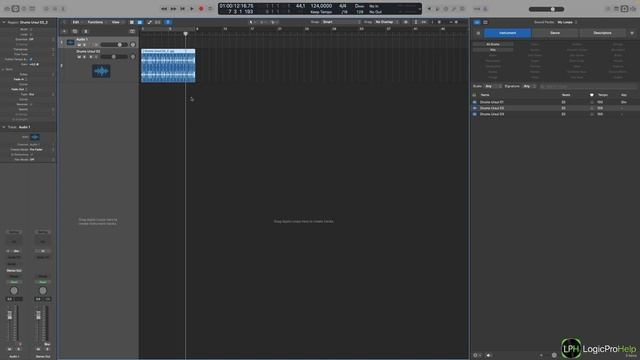Mute the Drums Ursul 02 track
Image resolution: width=640 pixels, height=360 pixels.
click(79, 57)
